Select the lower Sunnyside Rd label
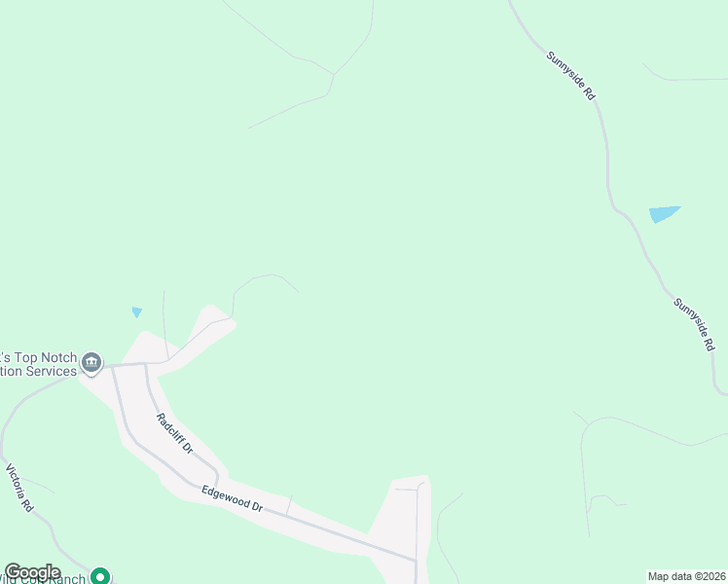This screenshot has height=584, width=728. pos(694,324)
